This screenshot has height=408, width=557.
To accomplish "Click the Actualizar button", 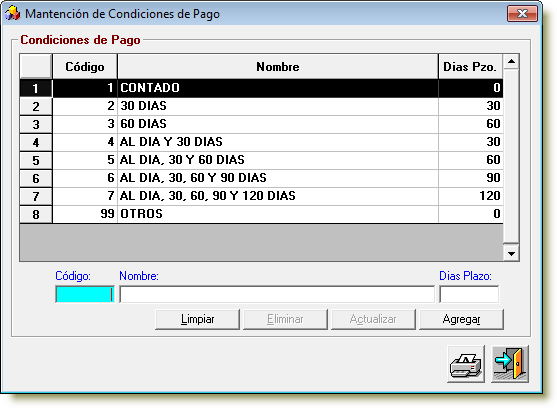I will [373, 319].
